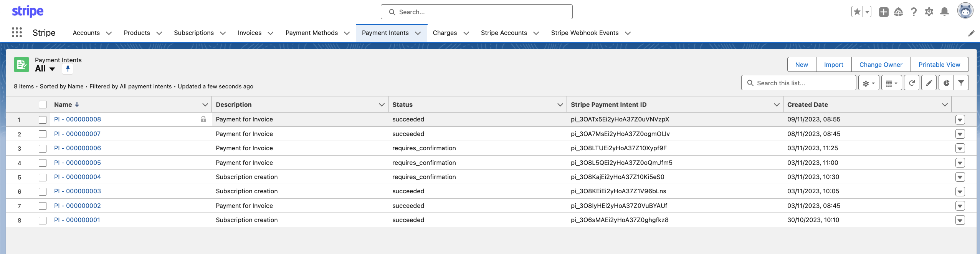Click the global actions plus icon

point(884,12)
